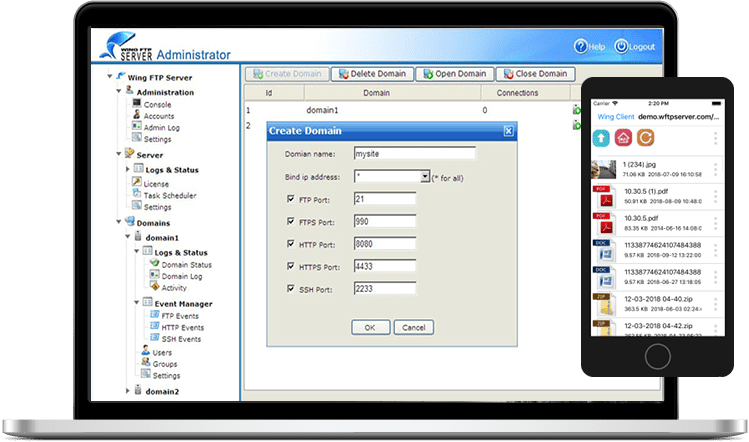
Task: Click the Close Domain button
Action: point(535,74)
